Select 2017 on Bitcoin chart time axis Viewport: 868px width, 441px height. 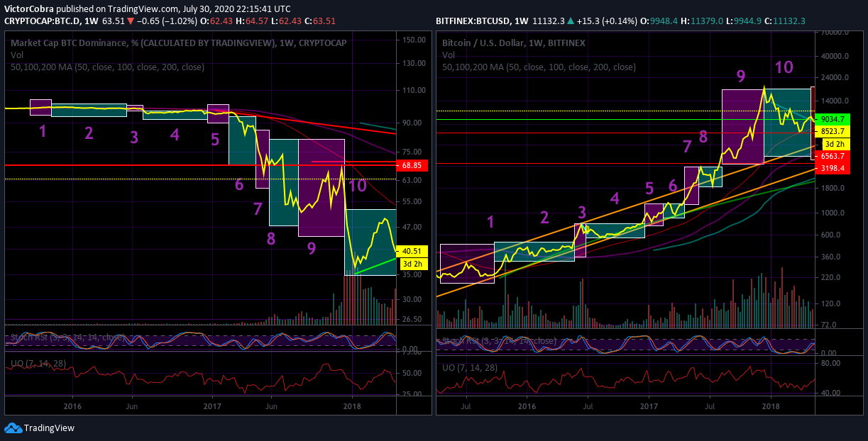point(649,406)
